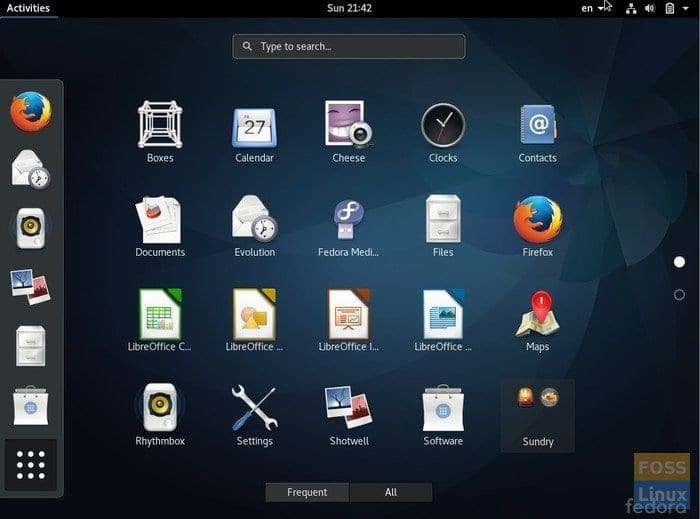
Task: Toggle the Show Applications grid button
Action: (x=31, y=465)
